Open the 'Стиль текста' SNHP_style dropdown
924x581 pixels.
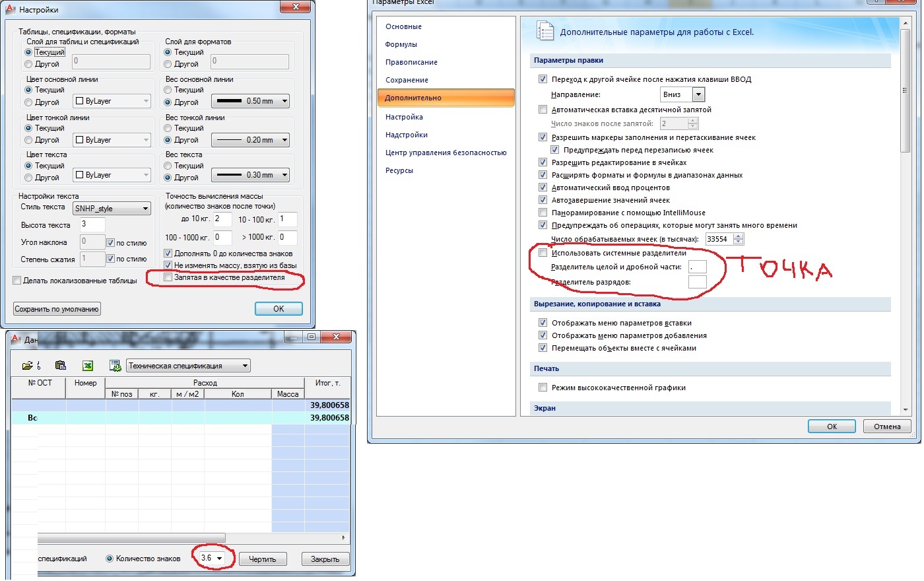click(146, 209)
